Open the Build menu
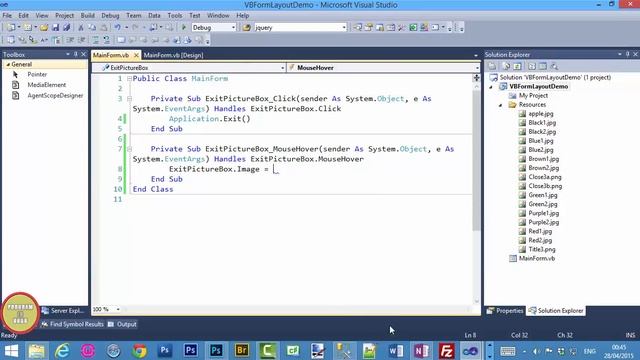Screen dimensions: 640x360 tap(87, 16)
